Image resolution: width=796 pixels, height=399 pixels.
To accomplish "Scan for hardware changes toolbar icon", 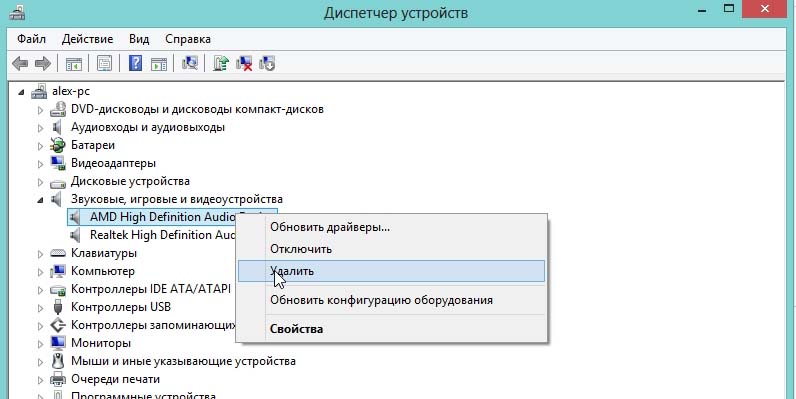I will (190, 63).
